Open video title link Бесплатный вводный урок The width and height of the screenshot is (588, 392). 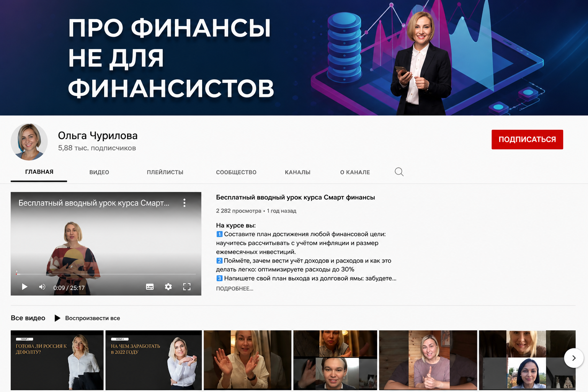point(295,198)
